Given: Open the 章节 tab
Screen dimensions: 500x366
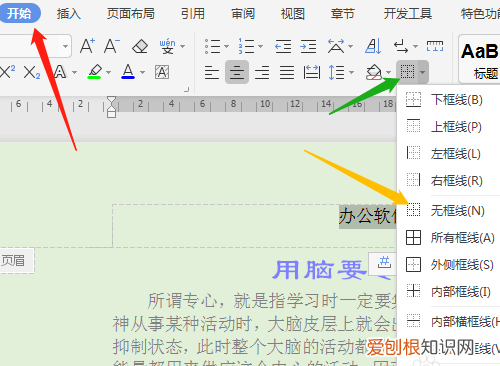Looking at the screenshot, I should [x=342, y=14].
